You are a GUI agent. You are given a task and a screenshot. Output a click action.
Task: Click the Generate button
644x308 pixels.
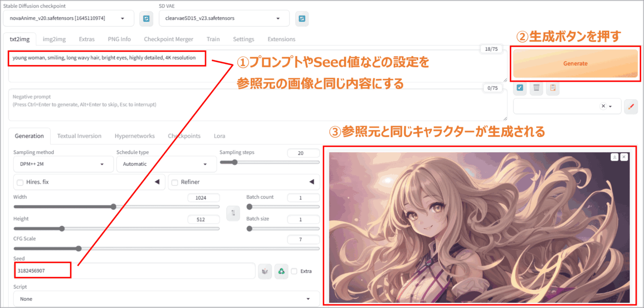click(x=575, y=63)
